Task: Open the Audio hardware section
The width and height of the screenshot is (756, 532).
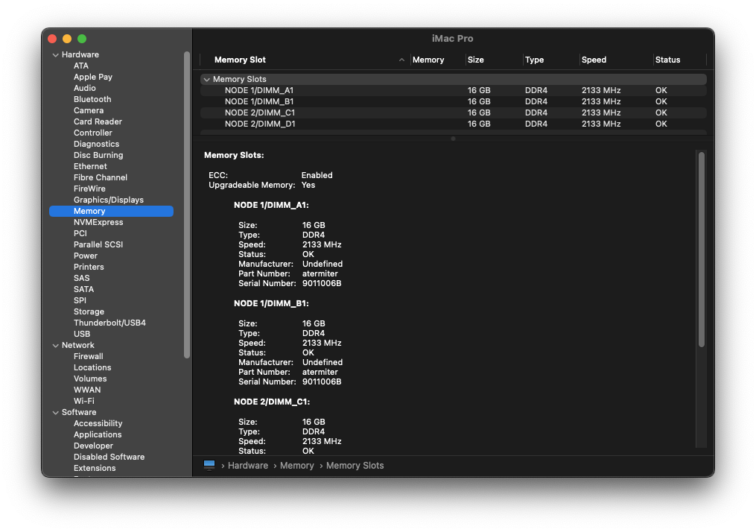Action: (85, 88)
